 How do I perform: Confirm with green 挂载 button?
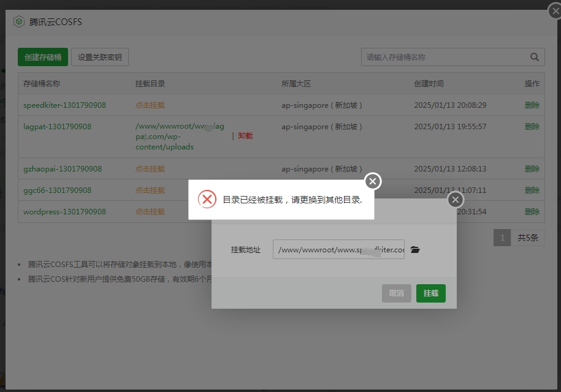coord(431,293)
